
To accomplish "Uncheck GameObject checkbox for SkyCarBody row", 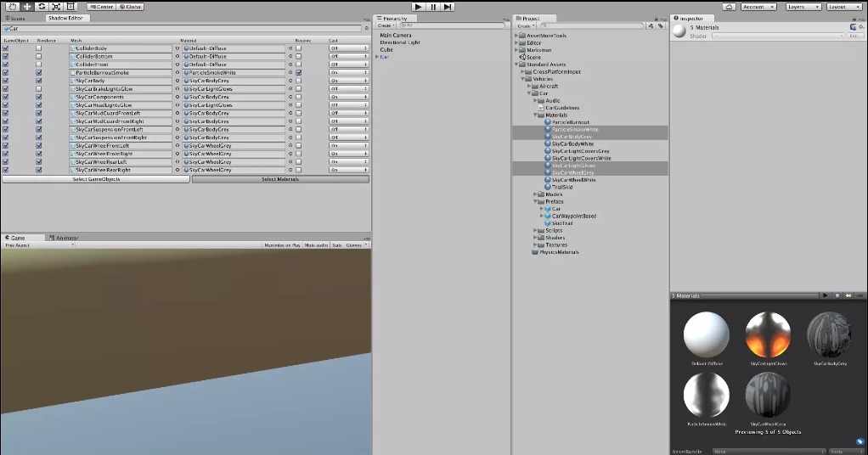I will point(6,81).
